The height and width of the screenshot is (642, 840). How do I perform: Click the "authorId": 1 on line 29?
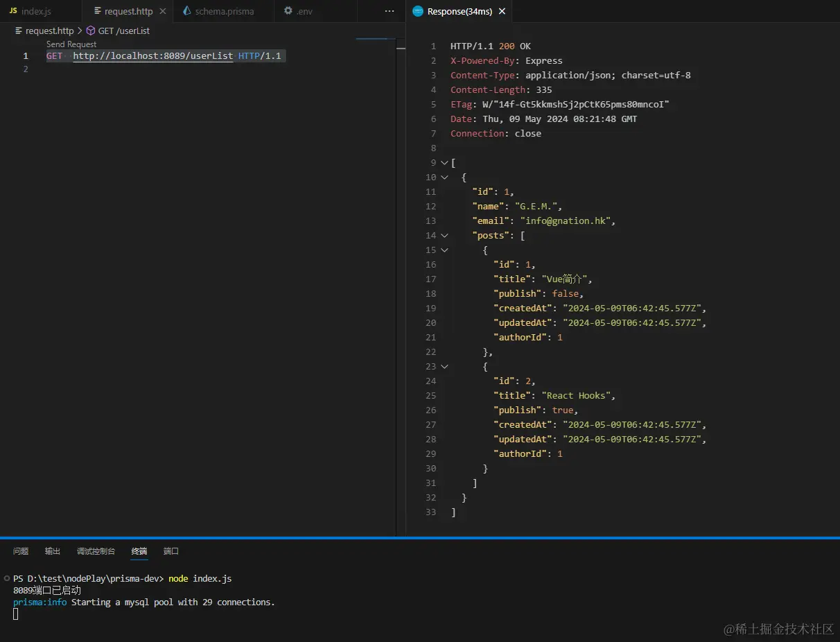pos(528,454)
